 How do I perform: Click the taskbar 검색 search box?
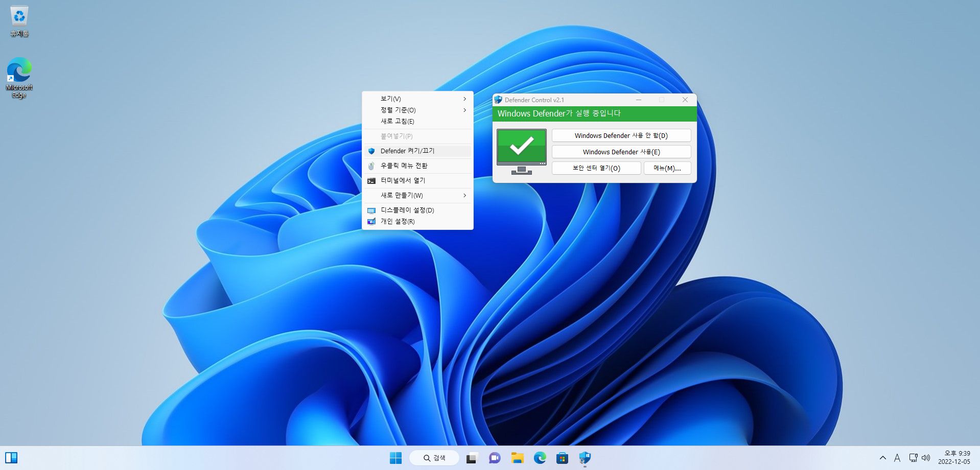pyautogui.click(x=434, y=458)
